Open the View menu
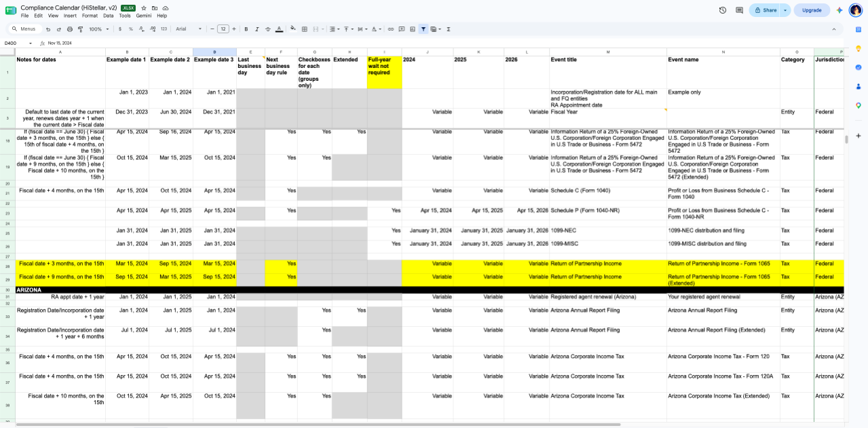Viewport: 868px width, 428px height. click(x=53, y=16)
